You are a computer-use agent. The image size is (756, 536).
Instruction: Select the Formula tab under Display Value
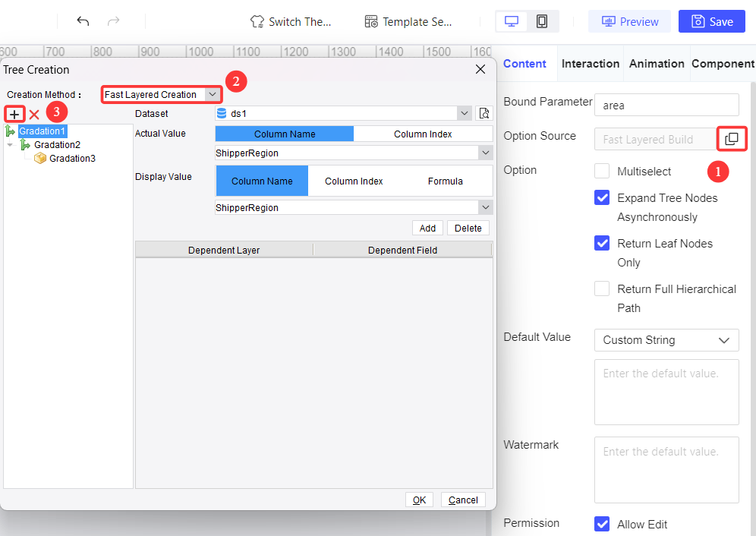(x=445, y=181)
